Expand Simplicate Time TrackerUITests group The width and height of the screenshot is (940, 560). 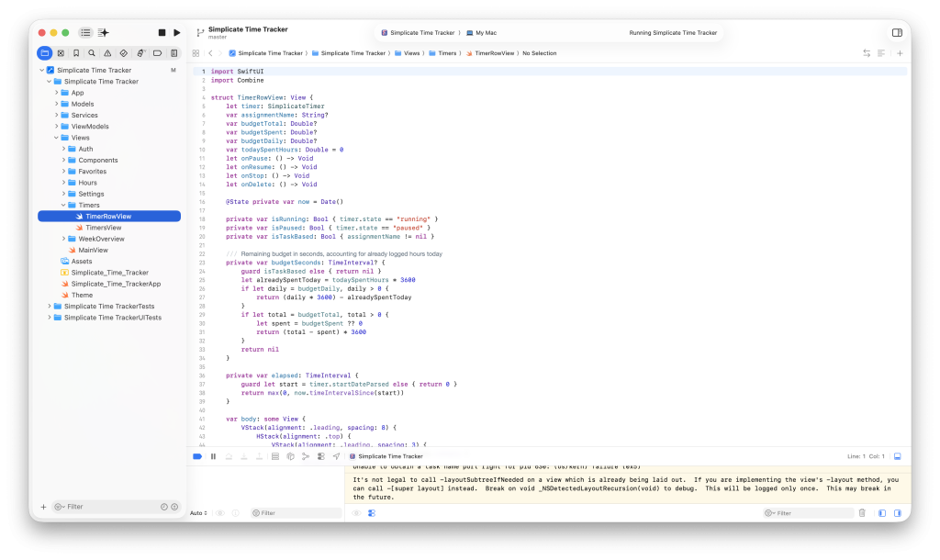click(50, 317)
